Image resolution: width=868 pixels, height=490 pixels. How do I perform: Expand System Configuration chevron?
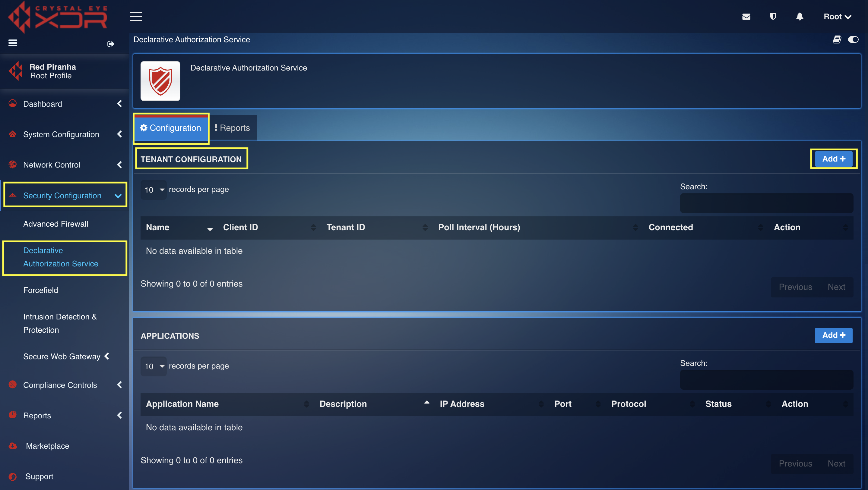[x=120, y=134]
